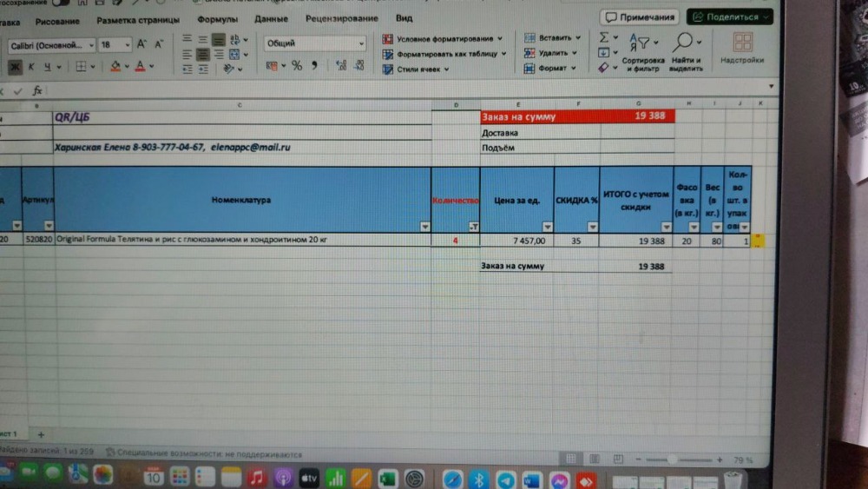Open Telegram from the Dock

coord(505,479)
